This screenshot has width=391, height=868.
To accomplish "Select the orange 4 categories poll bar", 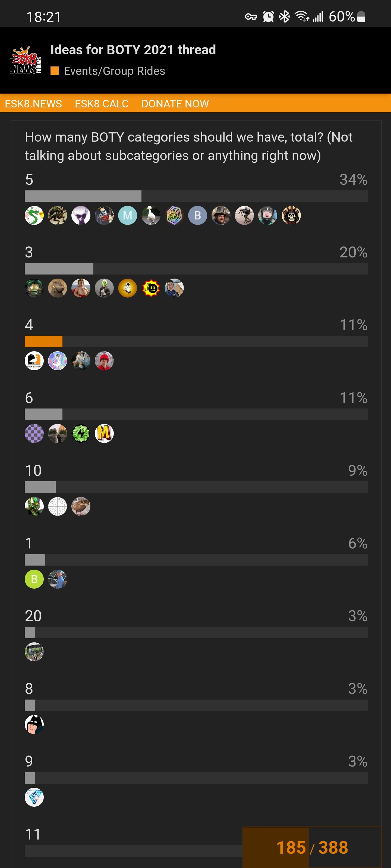I will click(43, 341).
